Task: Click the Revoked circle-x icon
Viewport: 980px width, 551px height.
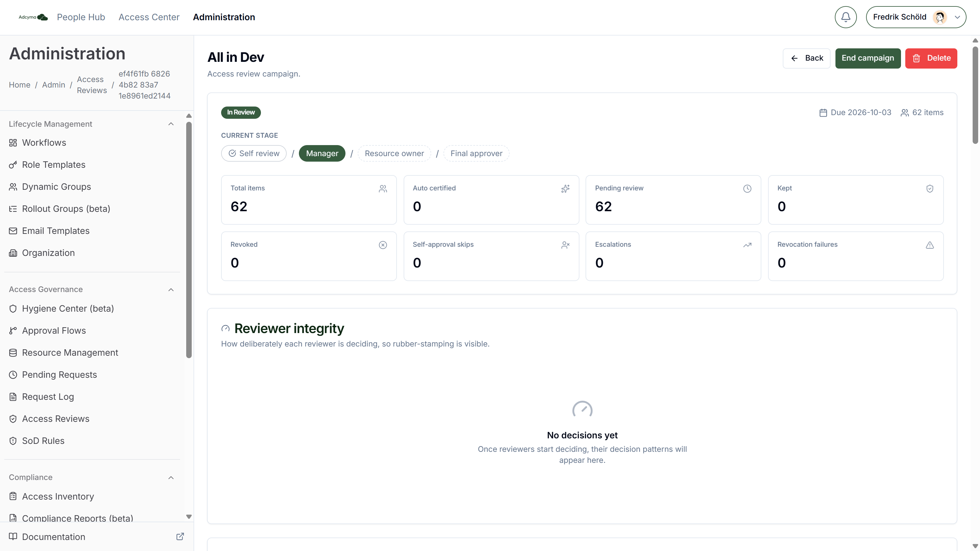Action: tap(383, 245)
